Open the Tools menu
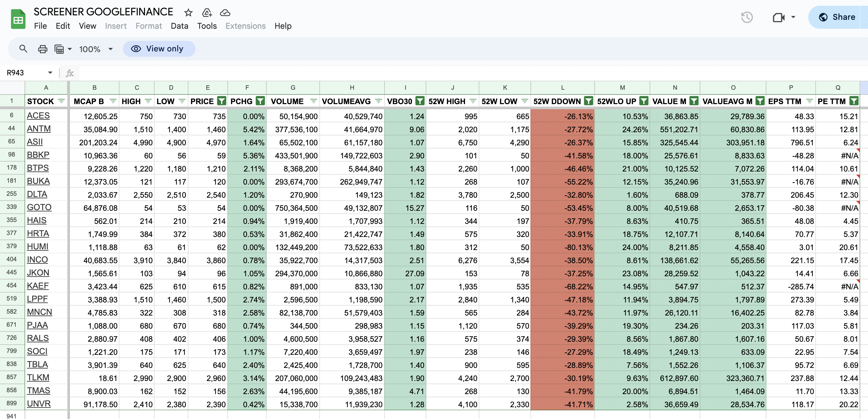Viewport: 868px width, 419px height. pyautogui.click(x=207, y=26)
